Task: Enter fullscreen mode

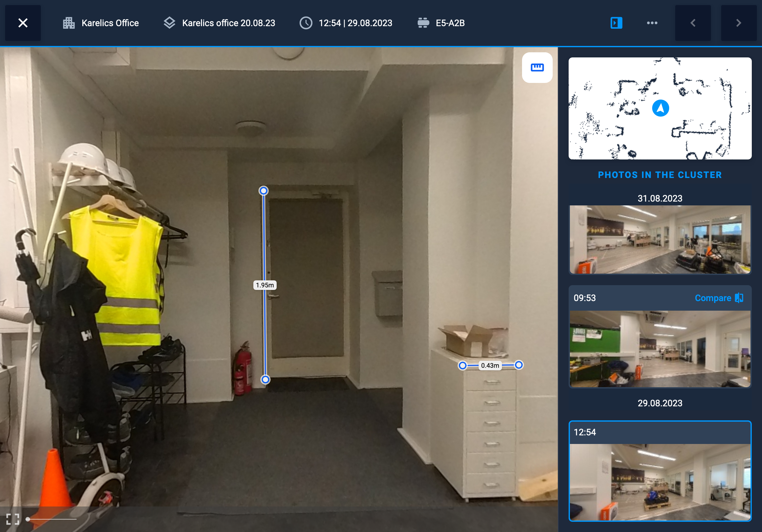Action: click(x=13, y=519)
